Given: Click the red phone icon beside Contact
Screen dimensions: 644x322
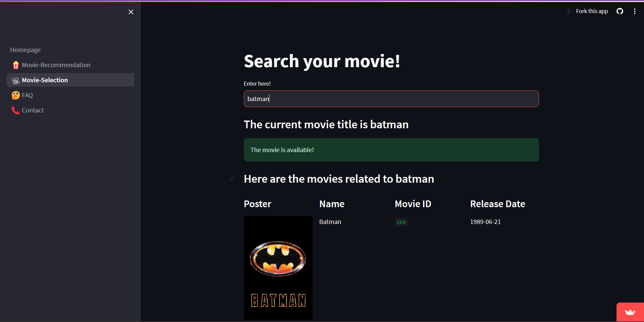Looking at the screenshot, I should [x=15, y=110].
